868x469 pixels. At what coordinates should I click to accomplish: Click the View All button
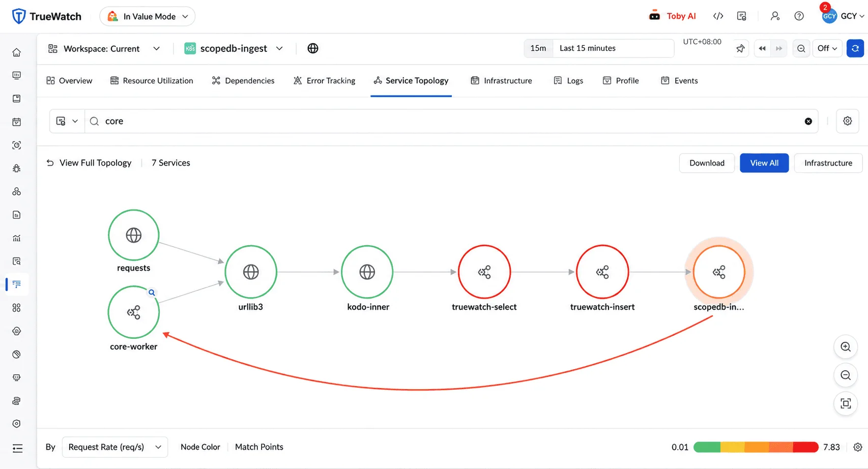coord(764,163)
